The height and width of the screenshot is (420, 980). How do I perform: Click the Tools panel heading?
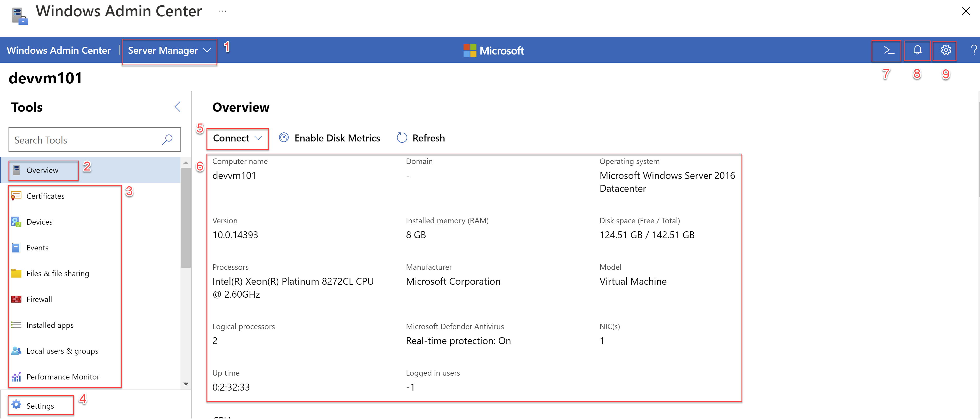tap(27, 107)
